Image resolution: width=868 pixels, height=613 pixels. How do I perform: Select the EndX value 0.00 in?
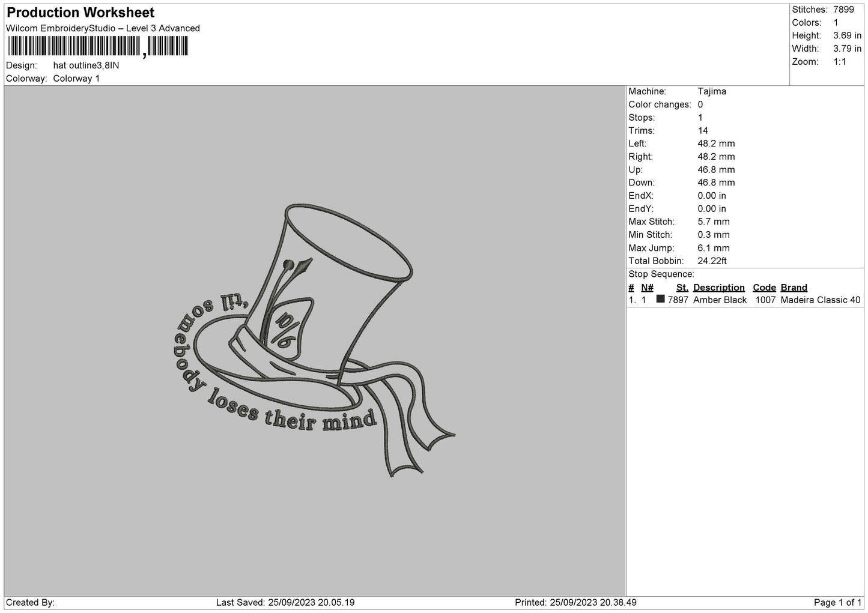[x=712, y=196]
